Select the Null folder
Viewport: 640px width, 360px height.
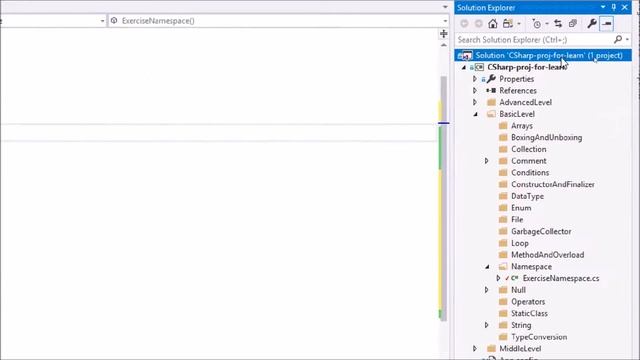(518, 290)
